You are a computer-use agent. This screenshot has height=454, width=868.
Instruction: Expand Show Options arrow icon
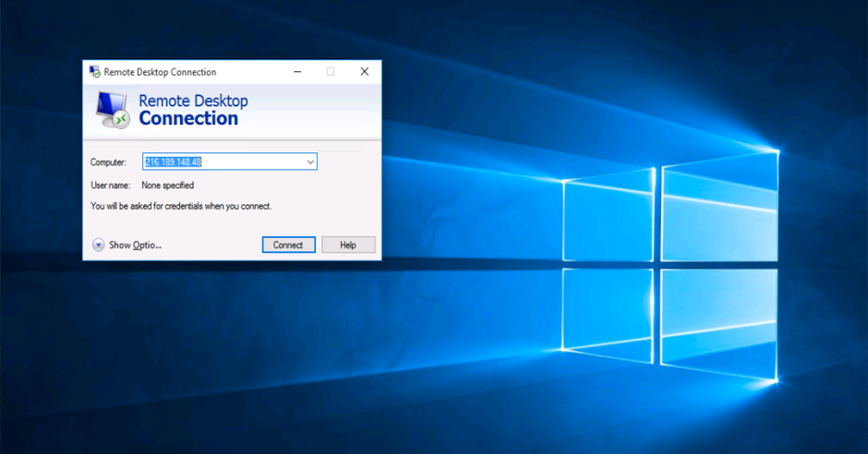(99, 245)
